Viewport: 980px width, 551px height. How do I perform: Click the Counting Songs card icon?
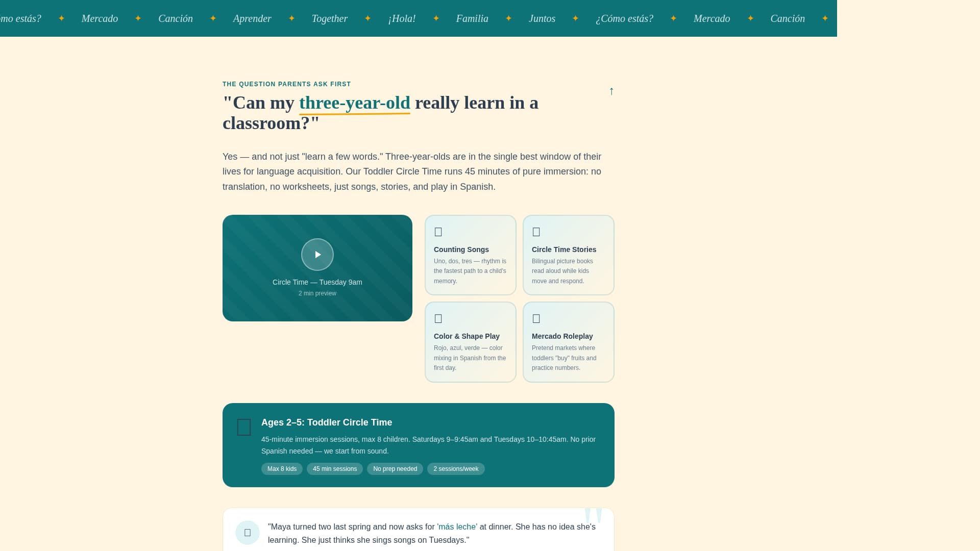coord(438,232)
